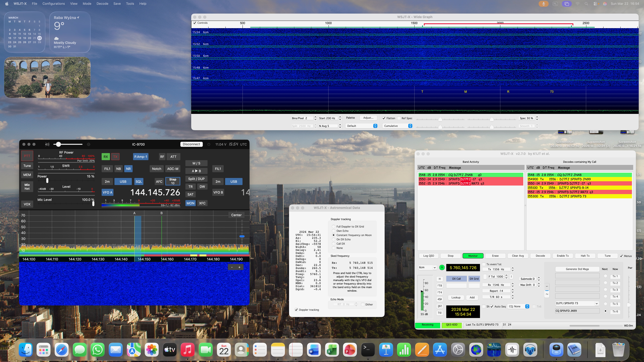Uncheck the Auto Seq checkbox

(x=492, y=306)
